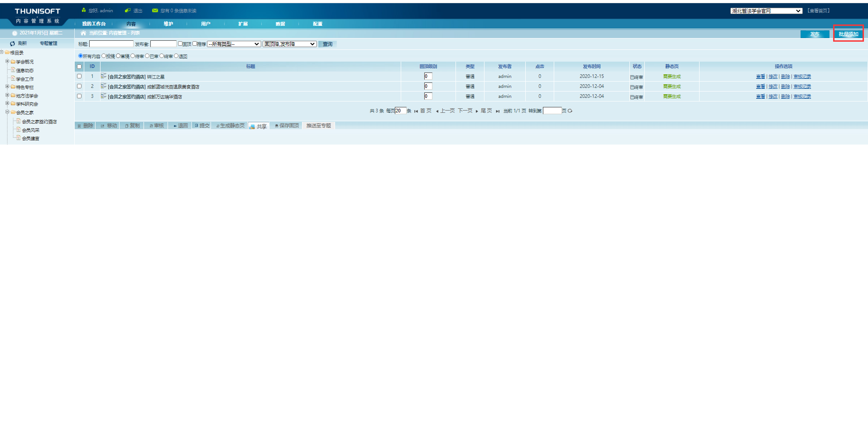Click the refresh icon beside 刷新

coord(12,43)
